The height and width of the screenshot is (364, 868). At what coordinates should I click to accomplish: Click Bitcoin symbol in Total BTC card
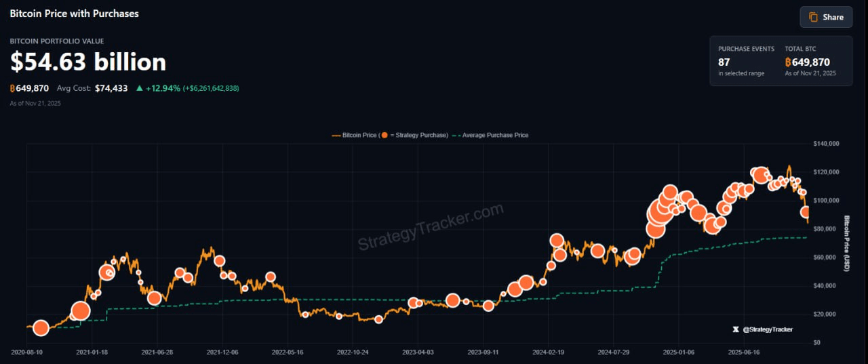point(788,62)
